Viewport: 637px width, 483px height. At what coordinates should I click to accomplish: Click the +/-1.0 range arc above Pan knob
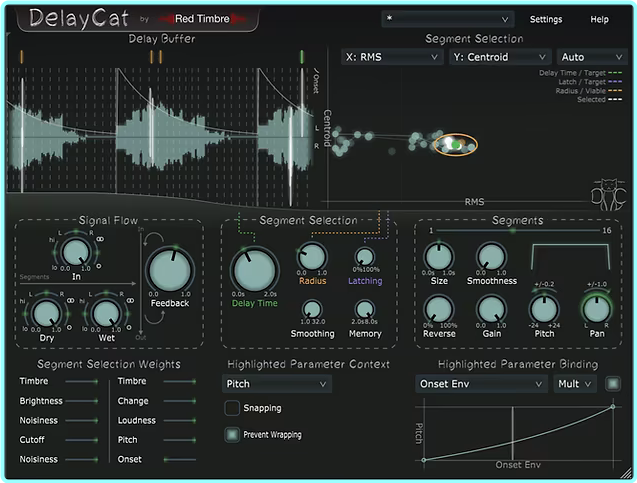[596, 290]
